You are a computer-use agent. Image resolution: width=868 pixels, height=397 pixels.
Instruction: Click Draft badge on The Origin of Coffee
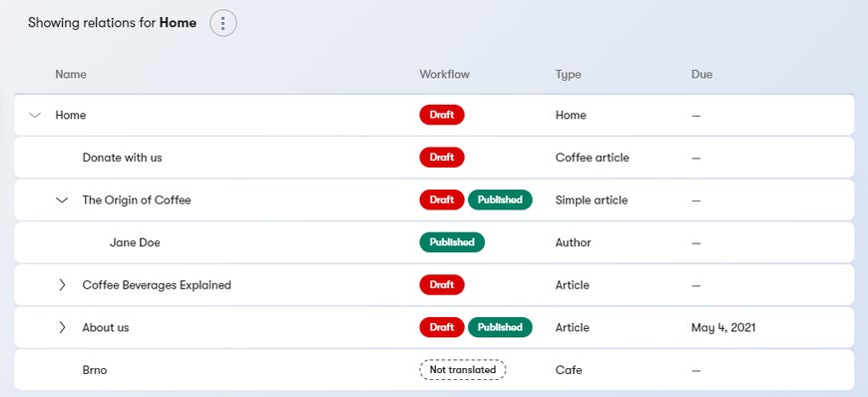coord(442,199)
